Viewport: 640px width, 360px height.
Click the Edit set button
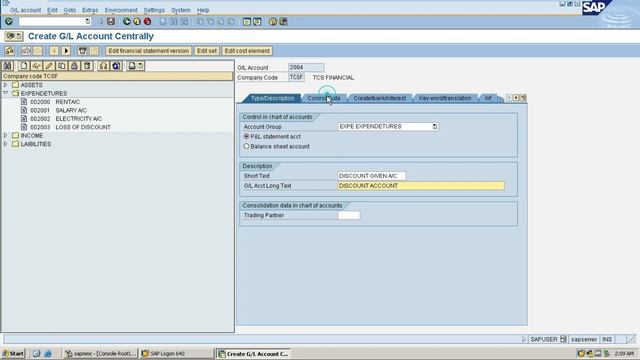coord(207,51)
